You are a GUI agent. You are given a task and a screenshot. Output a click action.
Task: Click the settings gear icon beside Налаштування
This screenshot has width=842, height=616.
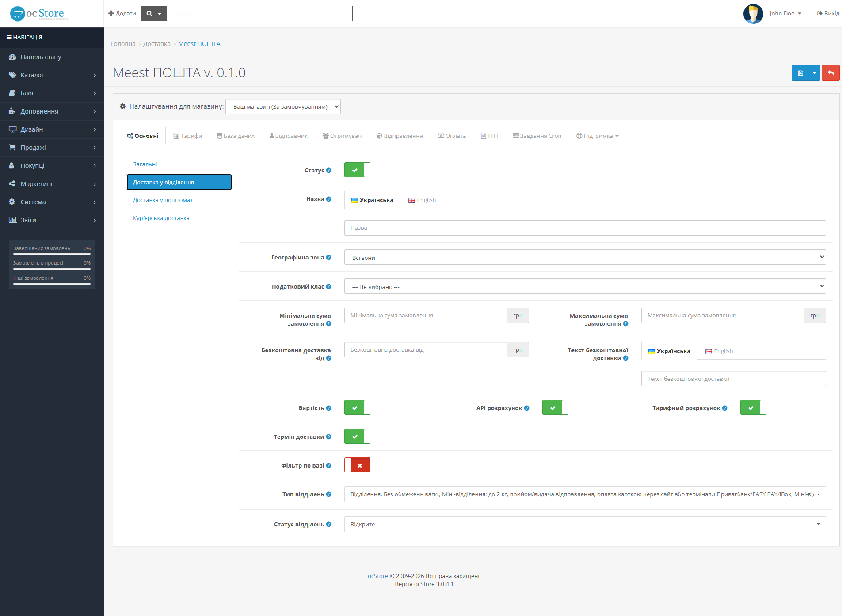click(x=123, y=106)
